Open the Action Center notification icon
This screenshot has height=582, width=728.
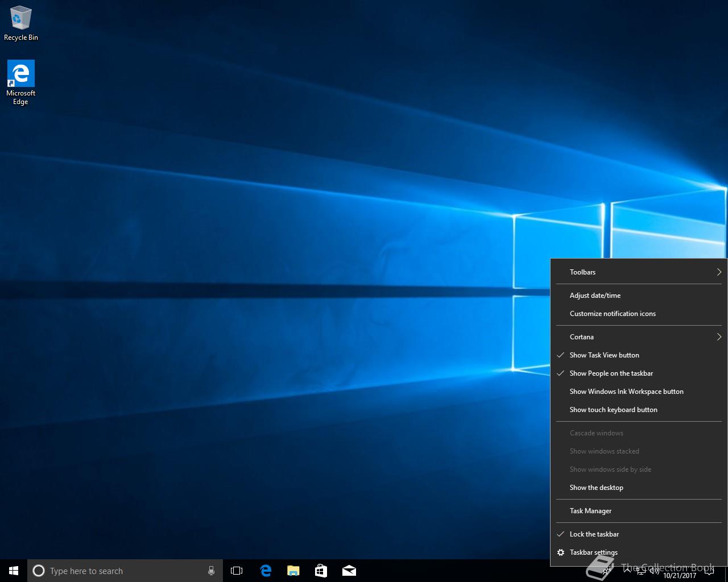pyautogui.click(x=709, y=571)
